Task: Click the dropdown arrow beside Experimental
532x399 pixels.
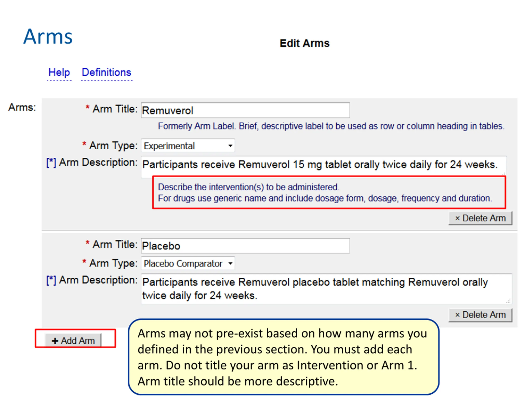Action: pyautogui.click(x=230, y=146)
